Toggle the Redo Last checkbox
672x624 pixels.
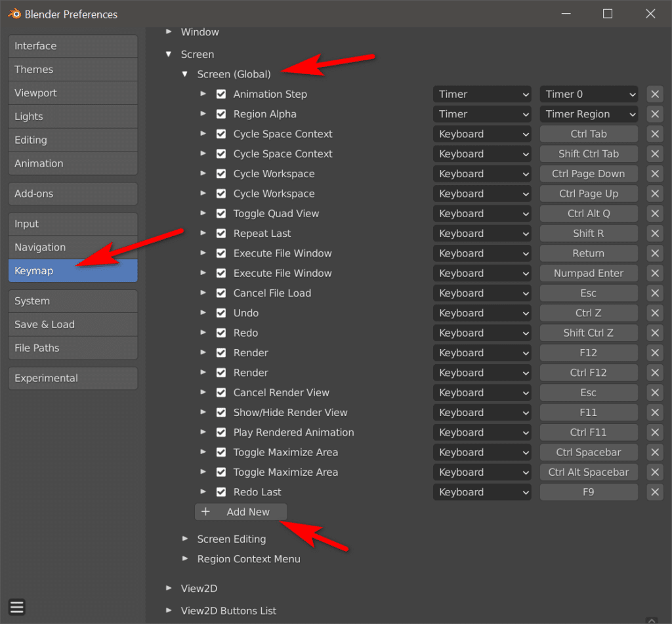tap(221, 492)
